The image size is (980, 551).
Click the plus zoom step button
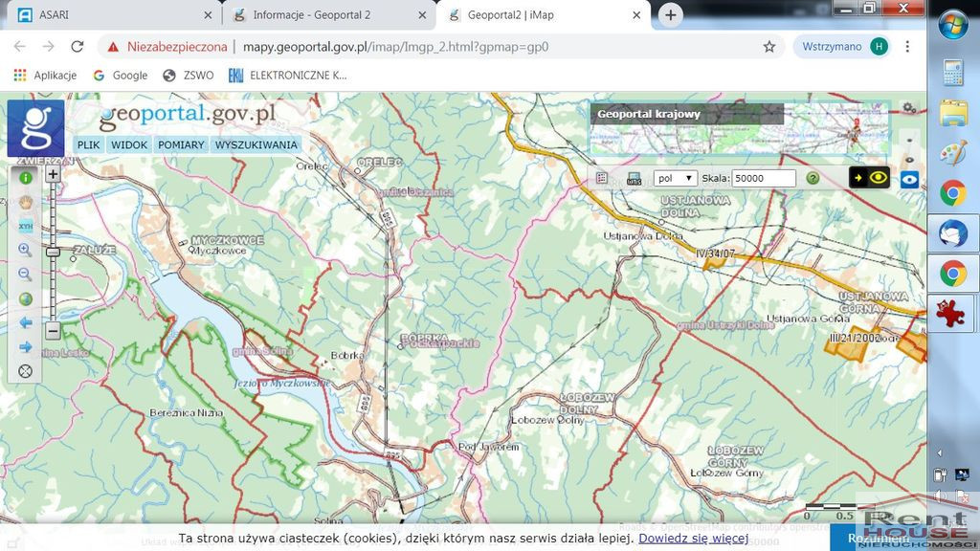54,174
